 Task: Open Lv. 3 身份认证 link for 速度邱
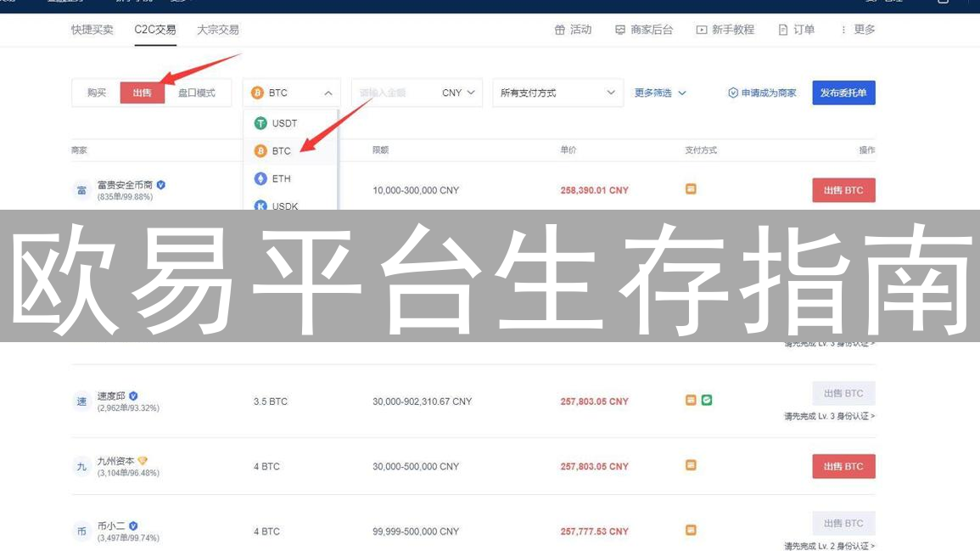click(829, 416)
